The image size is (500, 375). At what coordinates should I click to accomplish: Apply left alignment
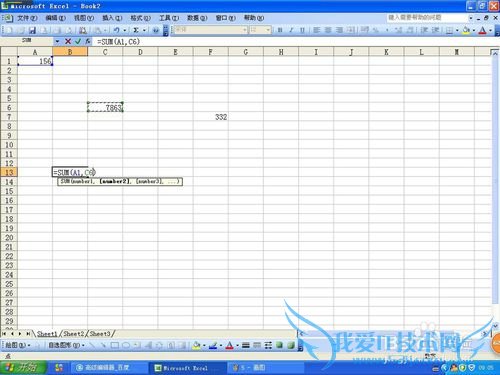(x=317, y=30)
